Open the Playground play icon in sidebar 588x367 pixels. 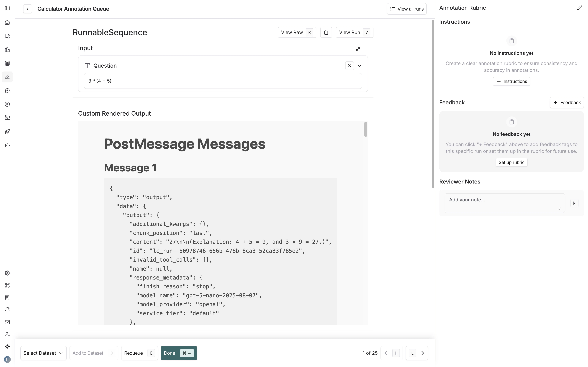coord(7,104)
